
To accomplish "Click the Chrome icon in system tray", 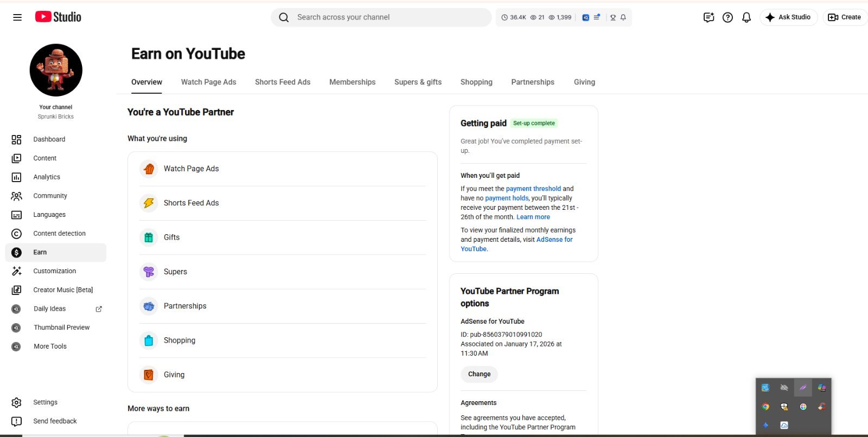I will coord(765,407).
